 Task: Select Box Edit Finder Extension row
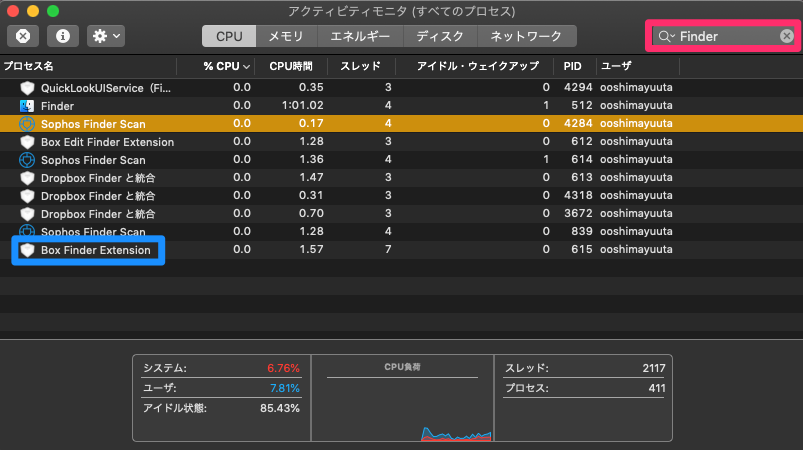402,142
